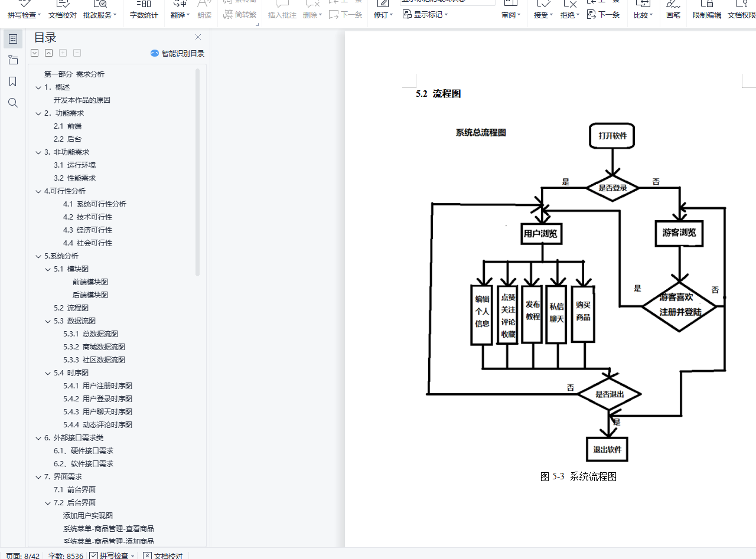Collapse the 4.可行性分析 outline node
This screenshot has height=559, width=756.
click(x=38, y=191)
